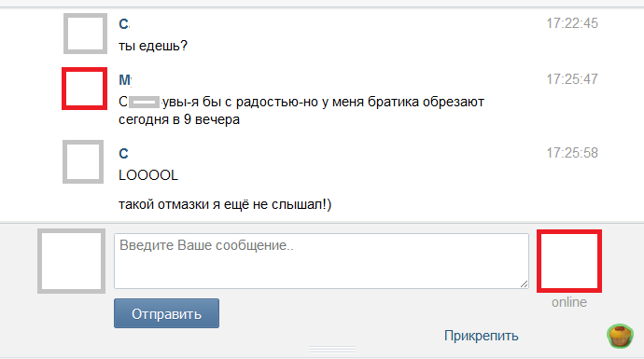Select the message about братика обрезают

pos(301,110)
